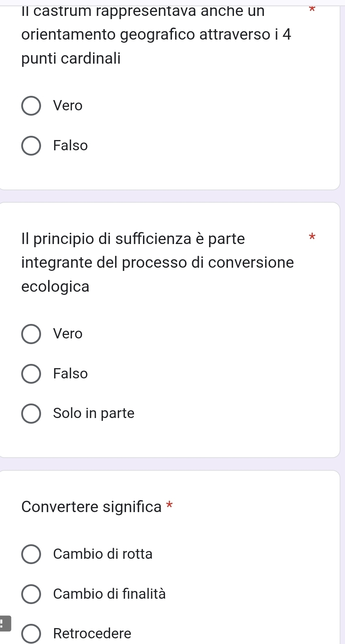Select Vero radio for castrum question
345x644 pixels.
coord(31,106)
